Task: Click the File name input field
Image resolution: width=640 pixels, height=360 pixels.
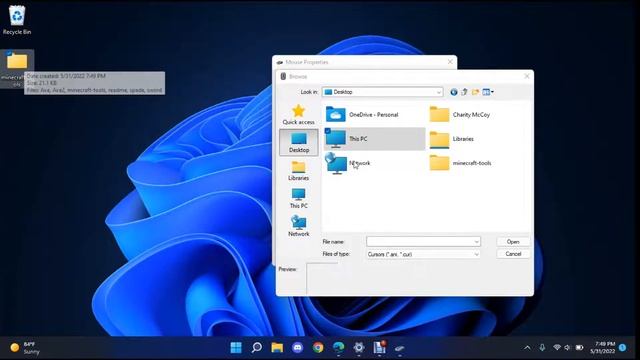Action: pyautogui.click(x=420, y=242)
